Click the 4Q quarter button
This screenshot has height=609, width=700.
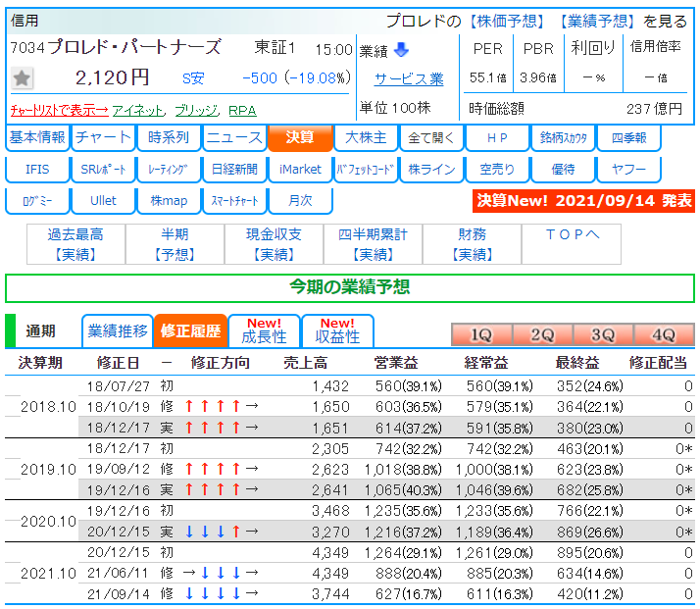pos(664,334)
